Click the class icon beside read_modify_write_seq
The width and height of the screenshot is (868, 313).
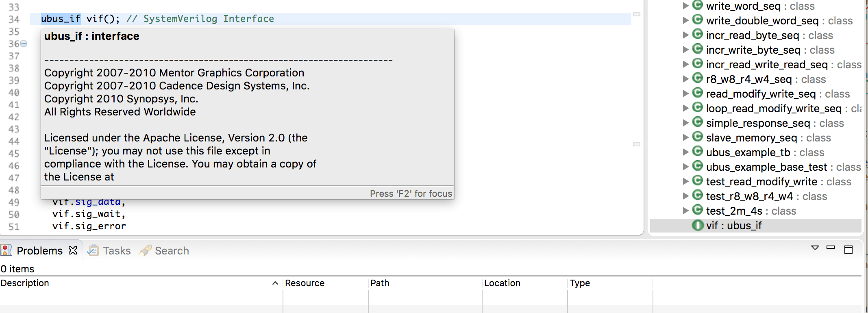[698, 93]
